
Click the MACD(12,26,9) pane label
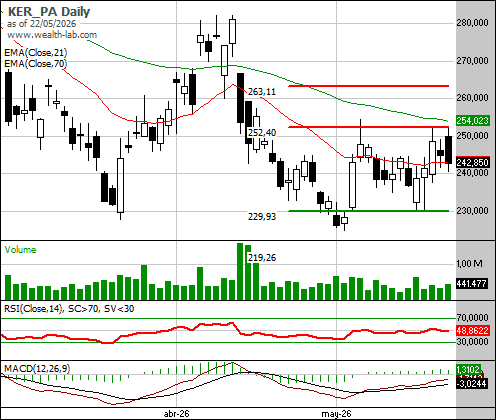click(37, 369)
